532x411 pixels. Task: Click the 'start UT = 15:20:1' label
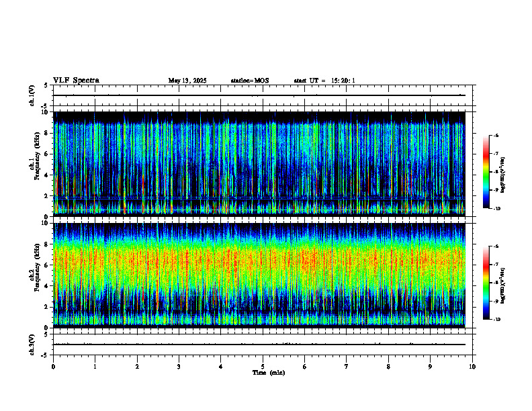(324, 81)
